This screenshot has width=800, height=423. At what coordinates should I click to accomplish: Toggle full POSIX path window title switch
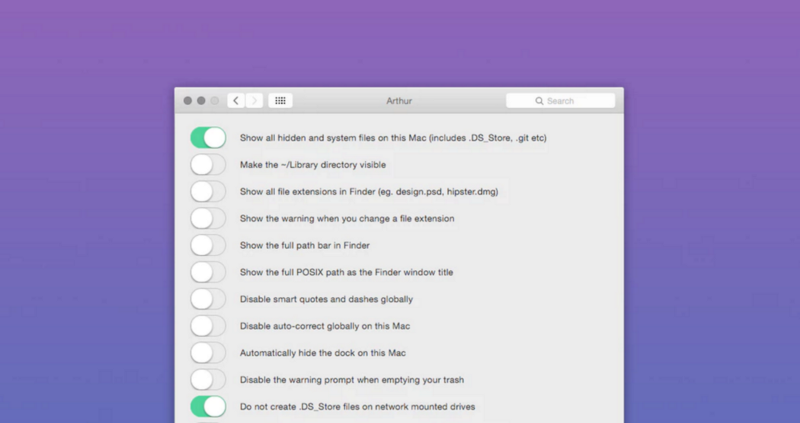[208, 272]
